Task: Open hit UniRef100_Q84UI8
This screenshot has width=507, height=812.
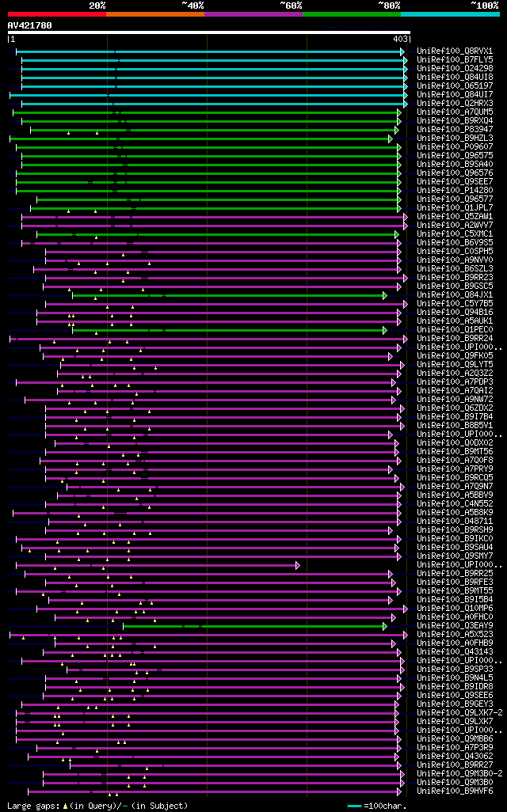Action: click(455, 77)
